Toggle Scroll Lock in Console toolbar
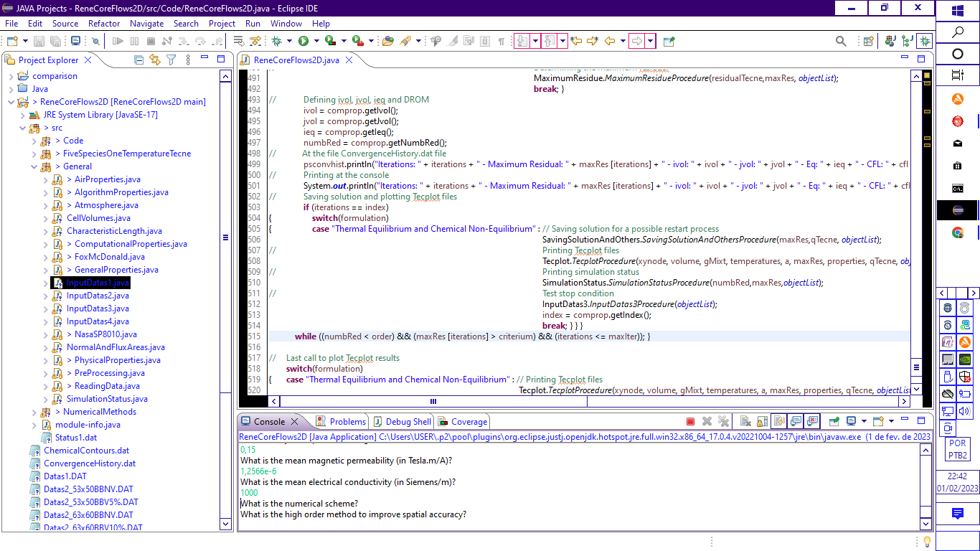This screenshot has height=551, width=980. pos(763,421)
